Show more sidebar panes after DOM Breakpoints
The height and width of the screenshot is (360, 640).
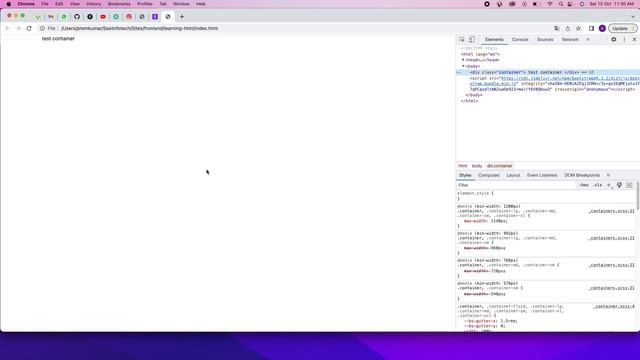coord(608,175)
